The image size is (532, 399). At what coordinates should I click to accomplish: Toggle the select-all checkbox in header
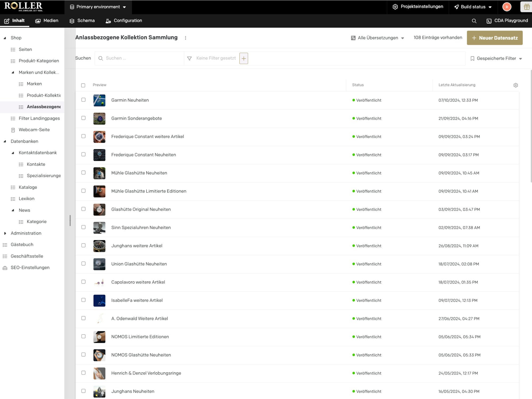coord(83,85)
